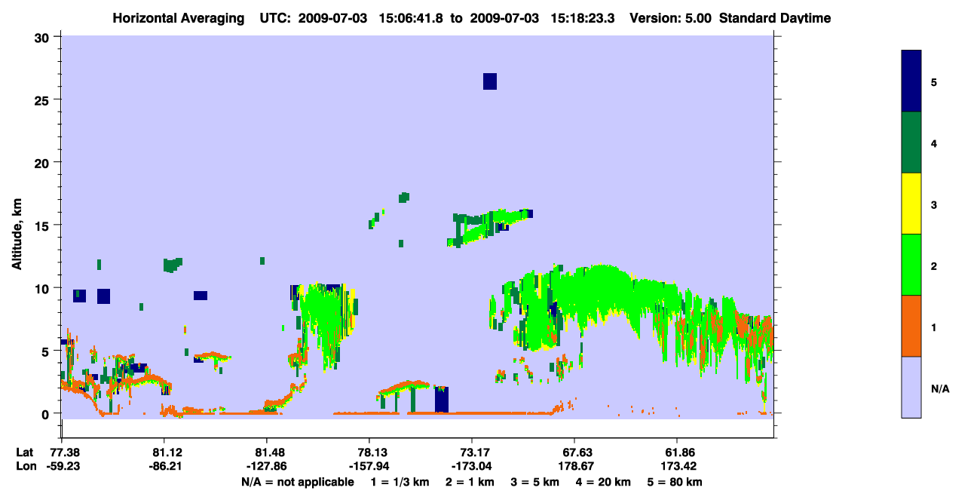This screenshot has width=980, height=503.
Task: Click the 'Lon' row label
Action: (25, 466)
